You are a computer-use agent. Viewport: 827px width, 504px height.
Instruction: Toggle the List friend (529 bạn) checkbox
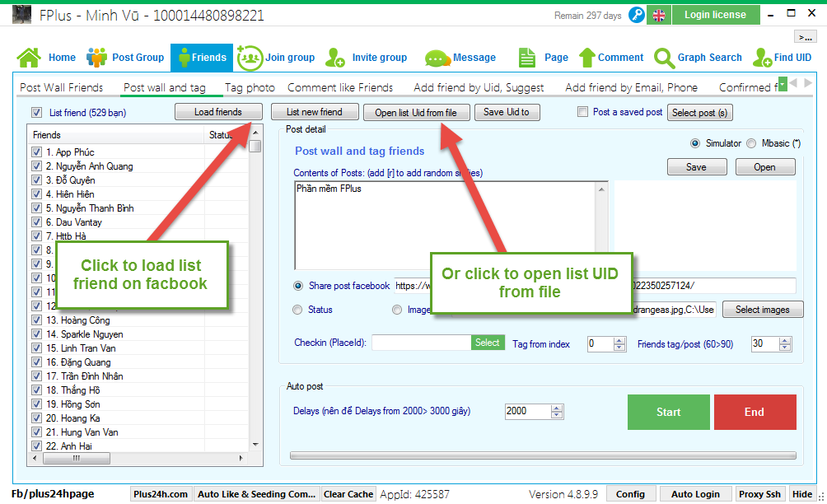click(36, 112)
